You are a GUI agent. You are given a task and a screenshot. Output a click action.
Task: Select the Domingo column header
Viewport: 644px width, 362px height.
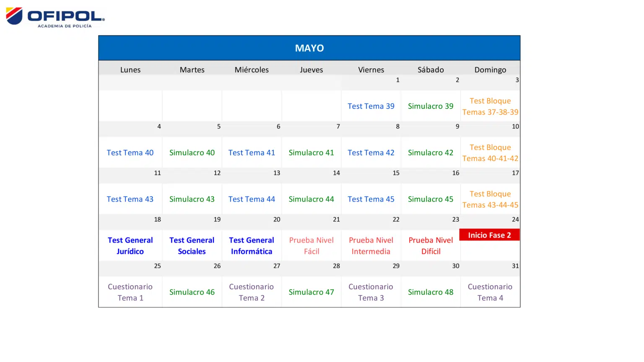tap(490, 70)
